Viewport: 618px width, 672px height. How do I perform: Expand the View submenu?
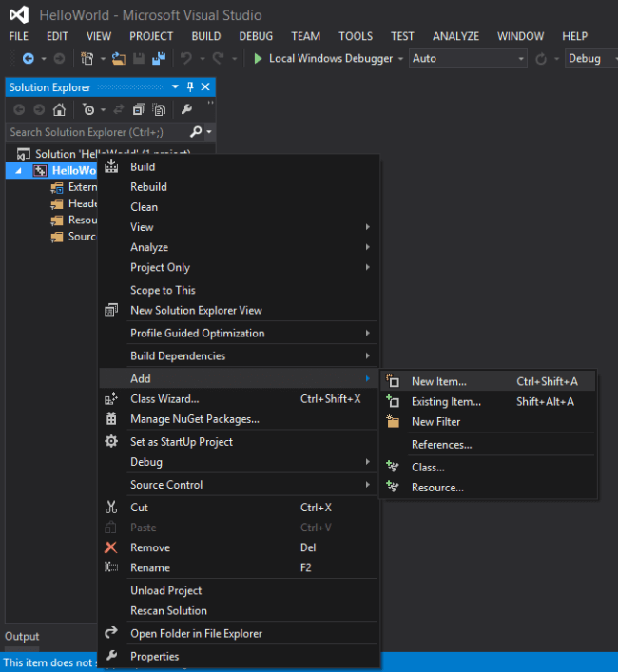tap(368, 227)
